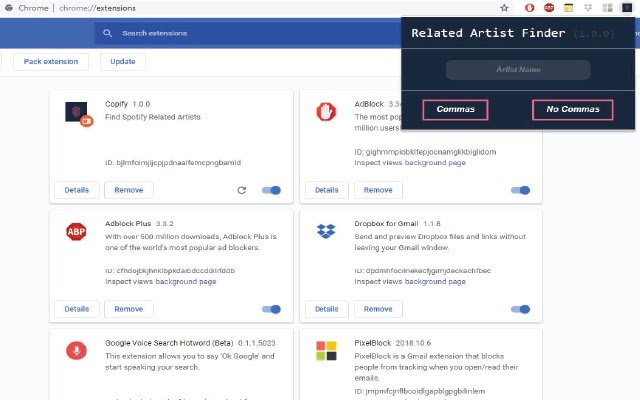Click the chrome://extensions address bar
Viewport: 640px width, 400px height.
[97, 8]
